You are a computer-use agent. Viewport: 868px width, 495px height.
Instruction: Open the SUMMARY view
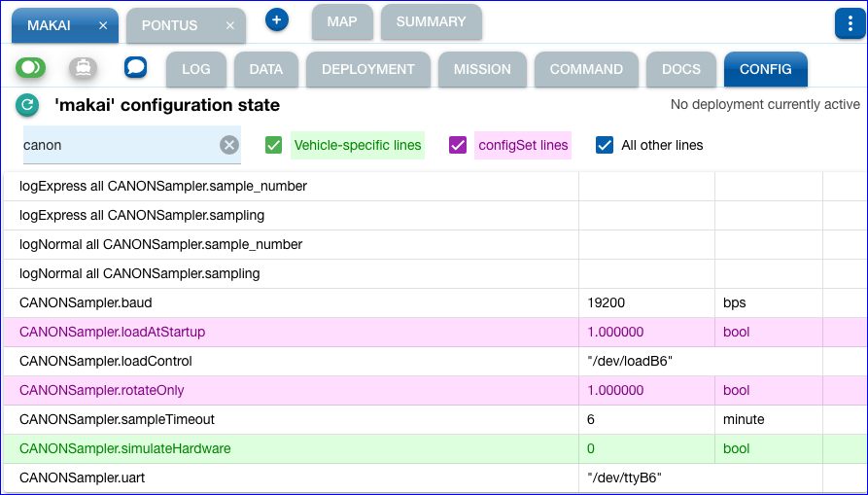click(432, 21)
